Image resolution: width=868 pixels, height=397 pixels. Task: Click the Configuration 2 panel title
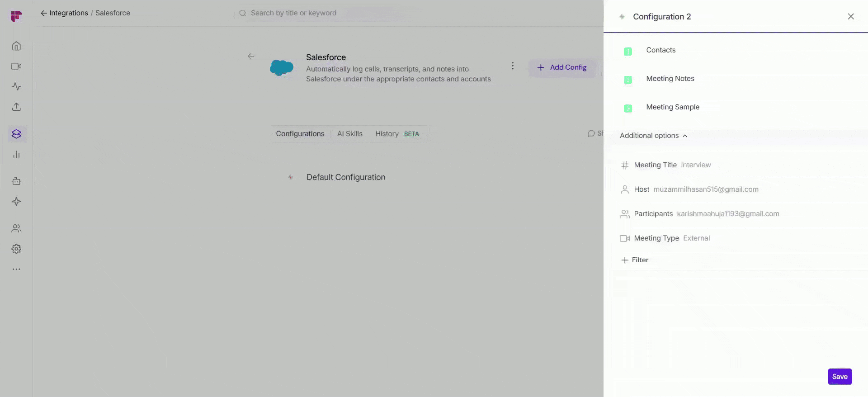[x=662, y=17]
